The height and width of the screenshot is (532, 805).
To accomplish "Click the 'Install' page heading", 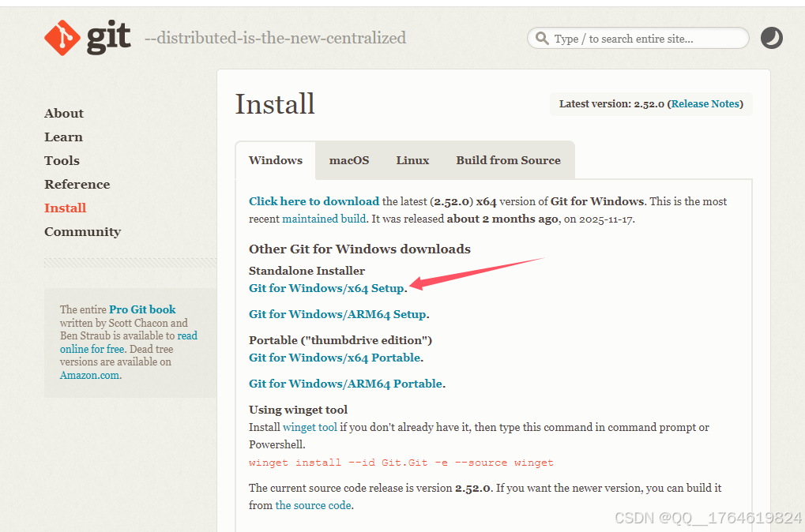I will click(275, 104).
